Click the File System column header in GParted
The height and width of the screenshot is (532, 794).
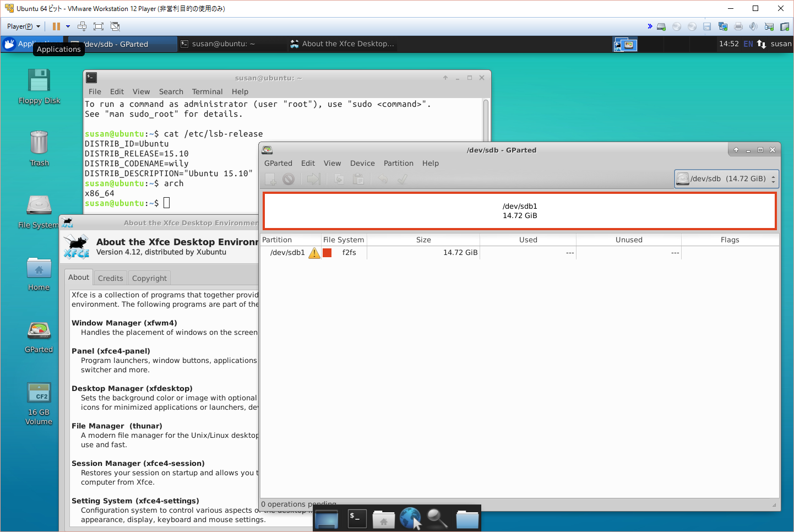pyautogui.click(x=344, y=240)
